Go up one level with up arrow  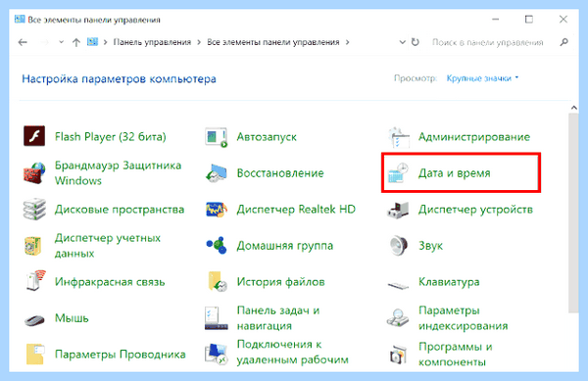(76, 42)
